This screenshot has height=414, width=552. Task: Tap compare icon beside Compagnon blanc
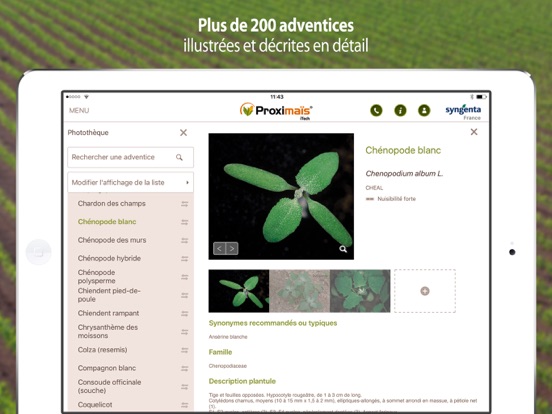click(x=185, y=369)
